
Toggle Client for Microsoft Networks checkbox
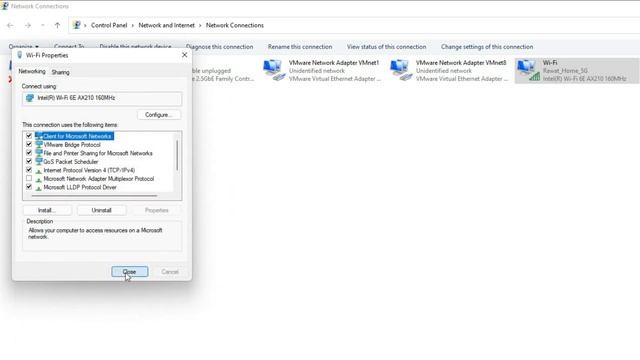point(29,136)
